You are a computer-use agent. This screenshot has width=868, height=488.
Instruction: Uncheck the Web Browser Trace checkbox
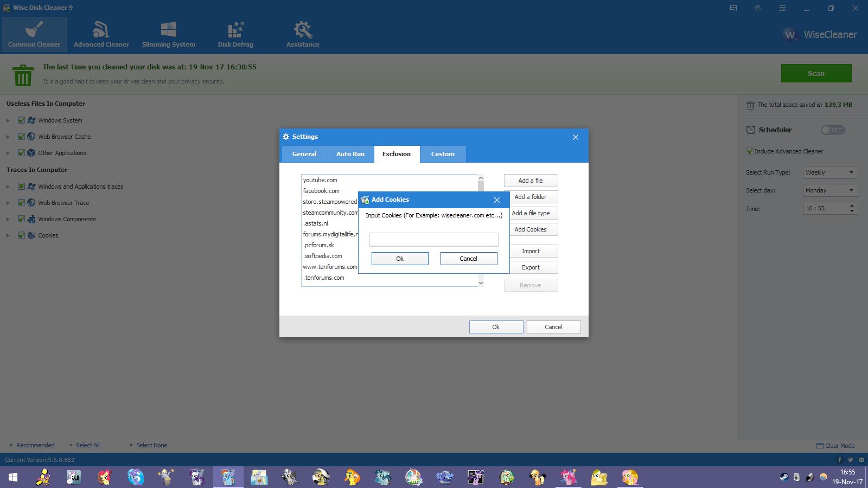tap(21, 203)
